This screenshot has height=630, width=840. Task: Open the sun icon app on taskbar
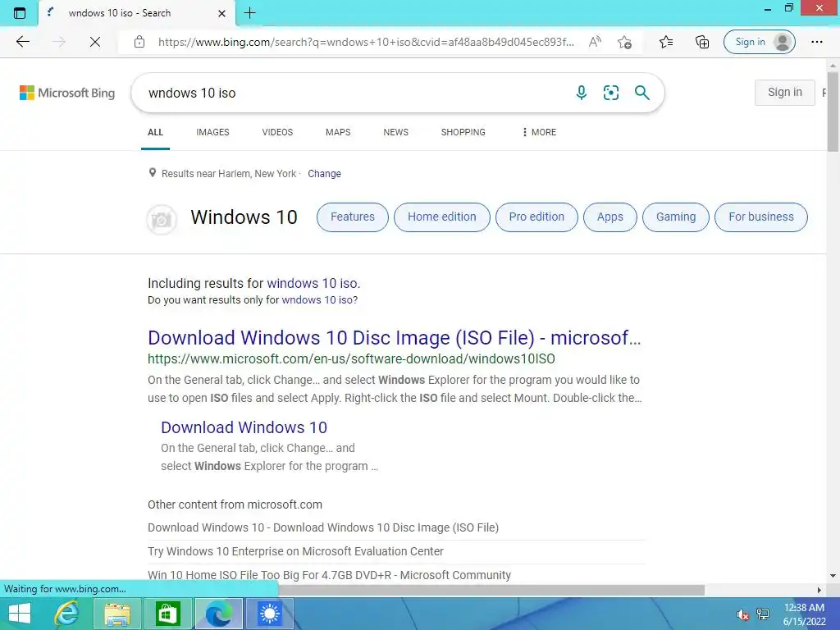(269, 614)
